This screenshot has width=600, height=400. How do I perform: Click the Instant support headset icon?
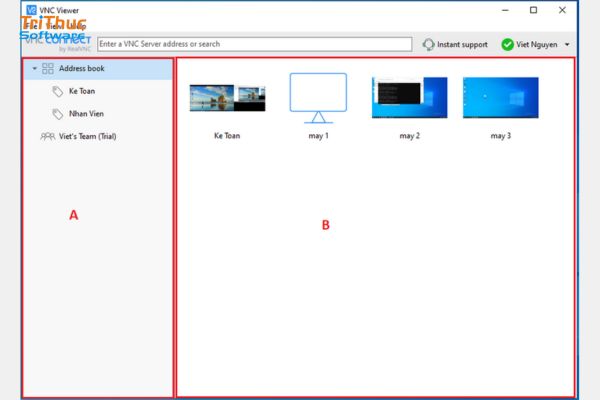429,44
